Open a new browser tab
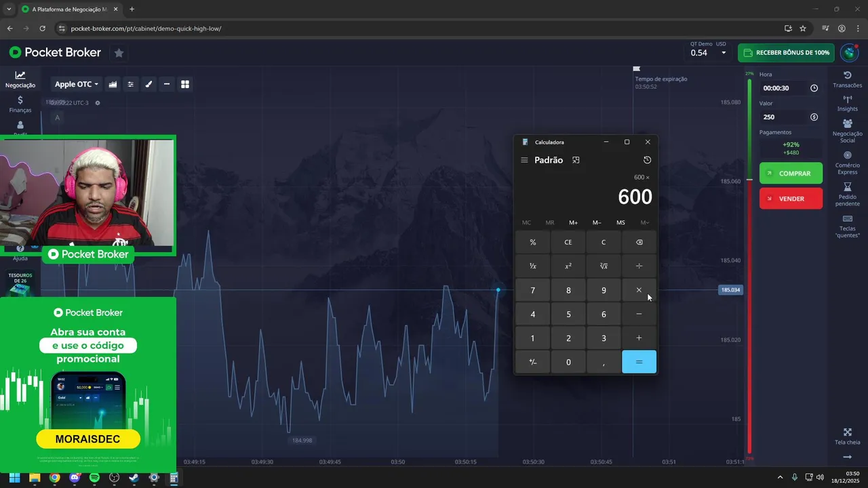This screenshot has width=868, height=488. (x=132, y=9)
